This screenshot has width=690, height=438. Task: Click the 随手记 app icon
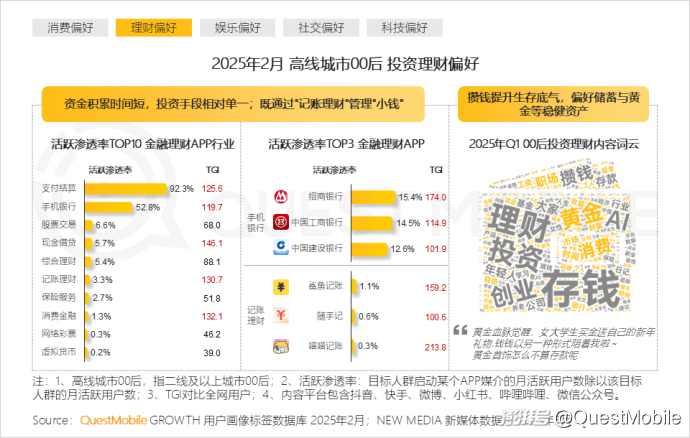pos(283,317)
